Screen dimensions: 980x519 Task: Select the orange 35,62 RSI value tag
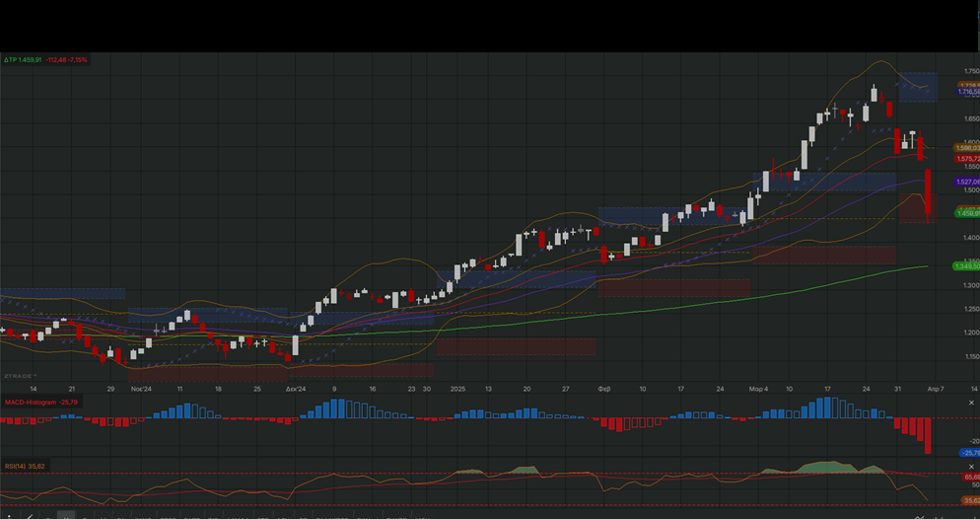(970, 501)
